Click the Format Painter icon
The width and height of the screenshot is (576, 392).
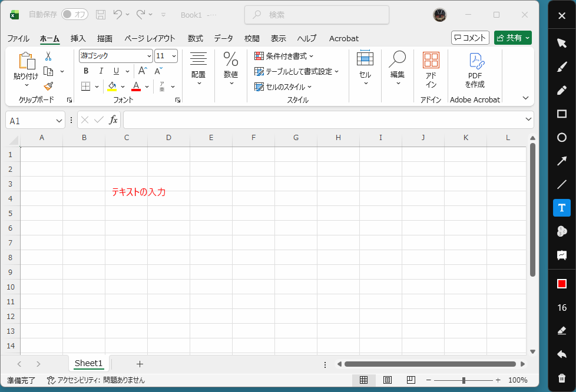[x=49, y=86]
